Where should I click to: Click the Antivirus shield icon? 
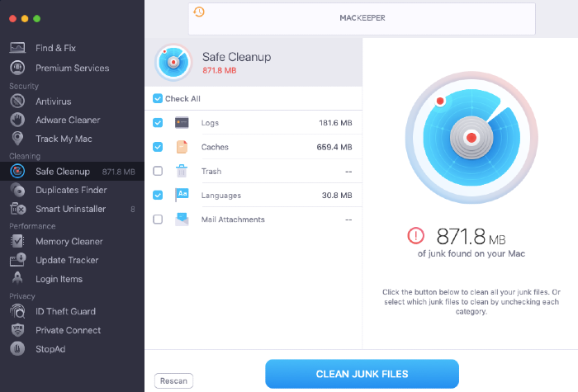(17, 101)
